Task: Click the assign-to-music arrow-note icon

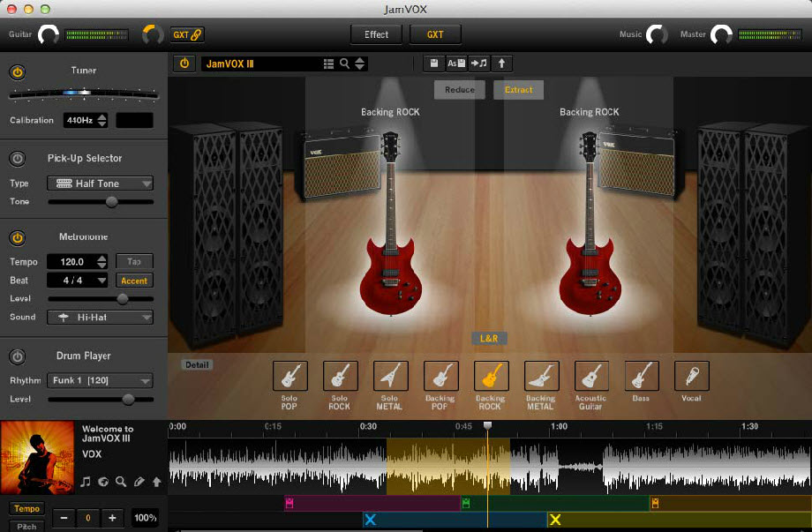Action: coord(479,64)
